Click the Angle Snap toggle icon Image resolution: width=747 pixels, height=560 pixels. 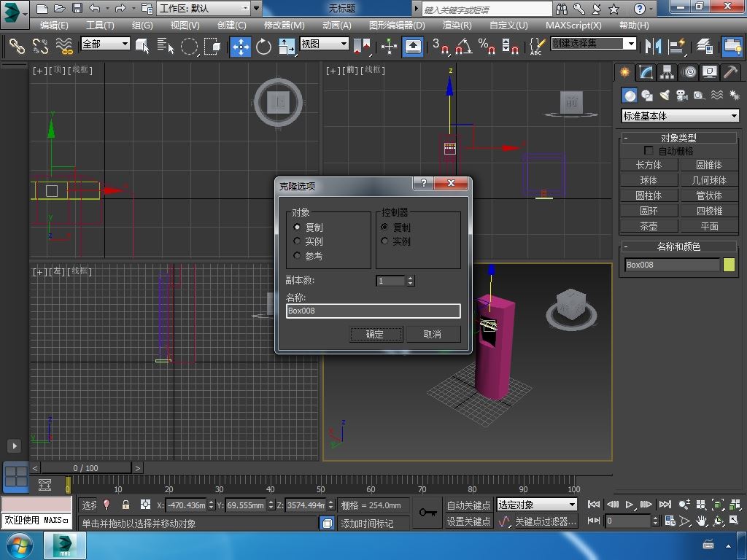tap(463, 46)
